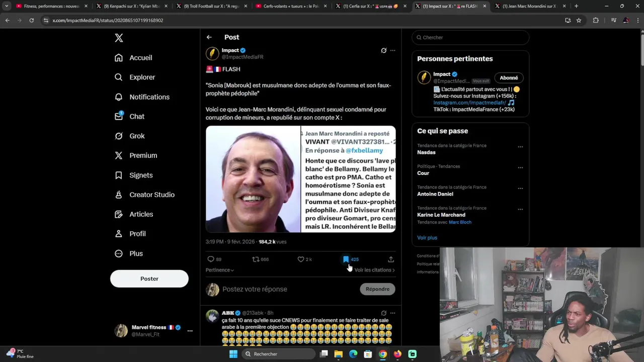Screen dimensions: 644x362
Task: Click the Répondre button
Action: pos(378,289)
